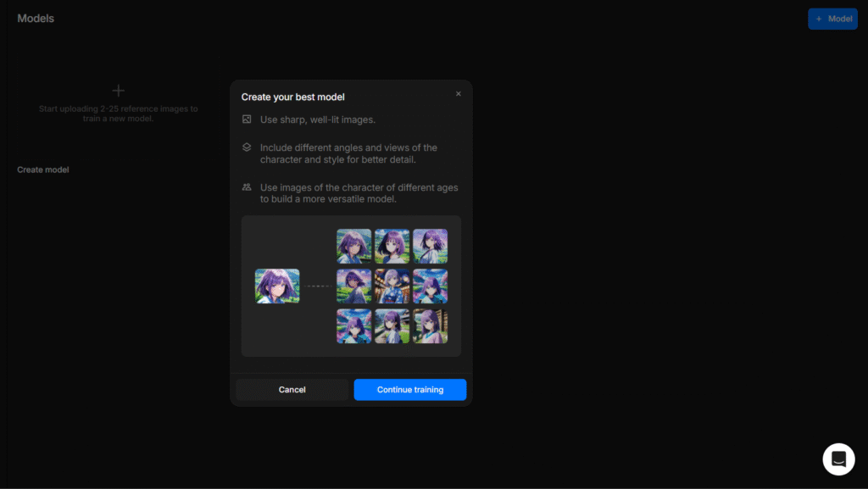
Task: Click the dashed reference image upload region
Action: coord(118,106)
